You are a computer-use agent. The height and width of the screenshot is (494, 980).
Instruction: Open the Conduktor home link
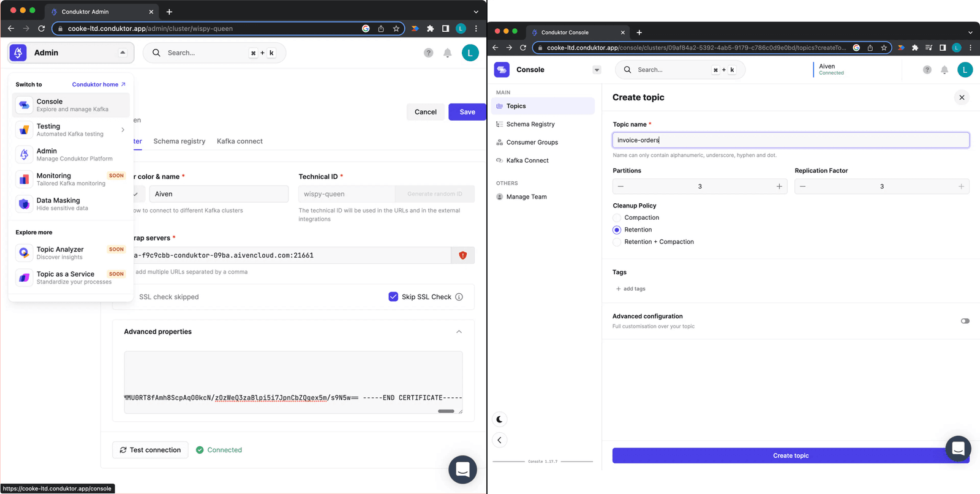[x=98, y=84]
